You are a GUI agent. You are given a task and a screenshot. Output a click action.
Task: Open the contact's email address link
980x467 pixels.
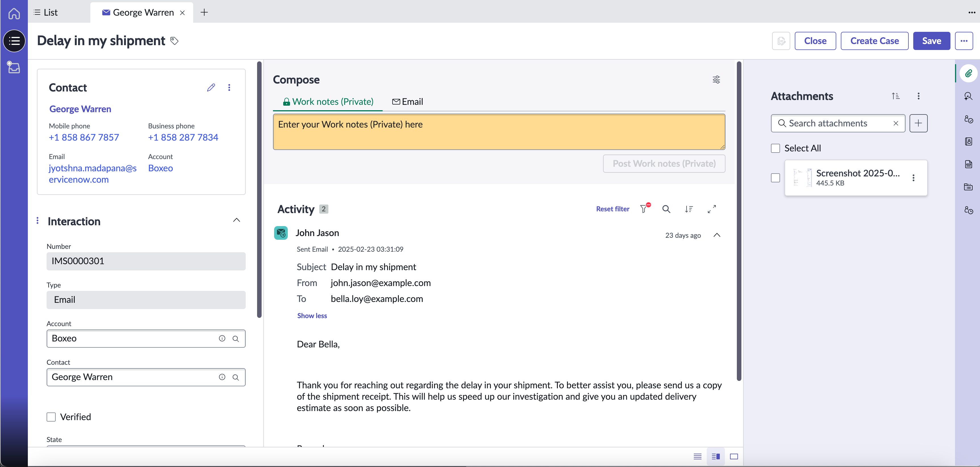92,174
